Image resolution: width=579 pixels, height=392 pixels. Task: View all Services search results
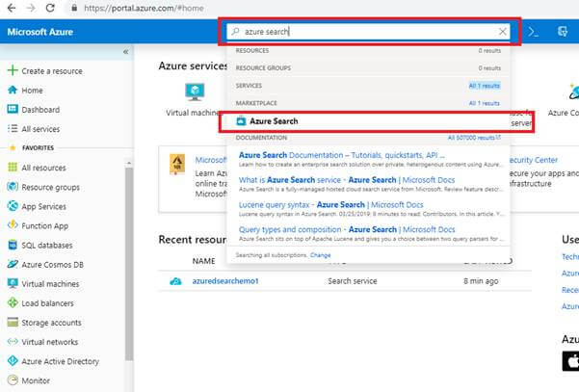pos(484,86)
